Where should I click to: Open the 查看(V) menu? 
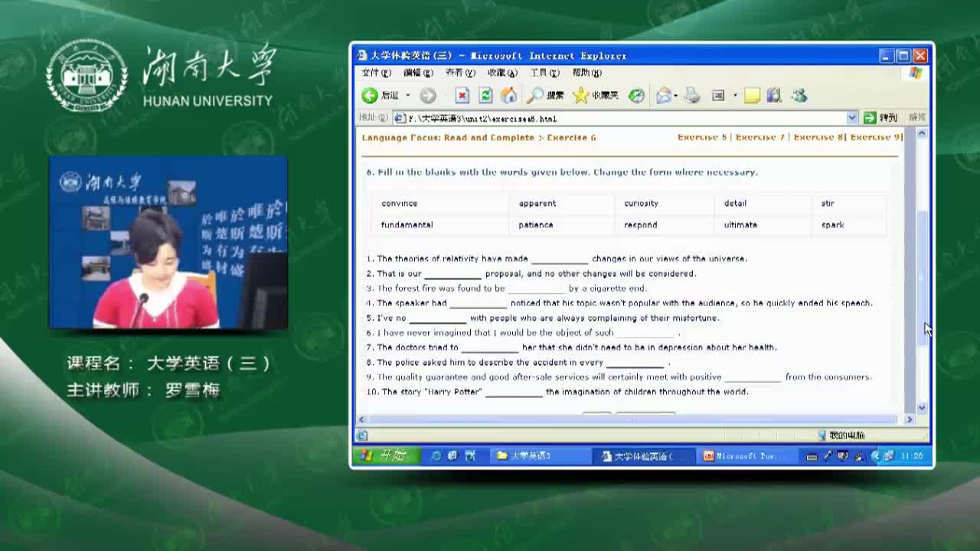[x=460, y=73]
